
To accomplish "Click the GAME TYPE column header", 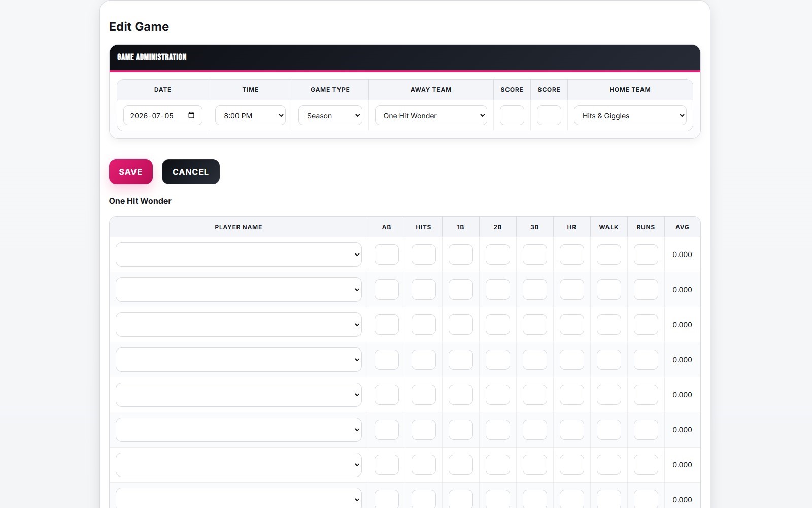I will coord(330,90).
